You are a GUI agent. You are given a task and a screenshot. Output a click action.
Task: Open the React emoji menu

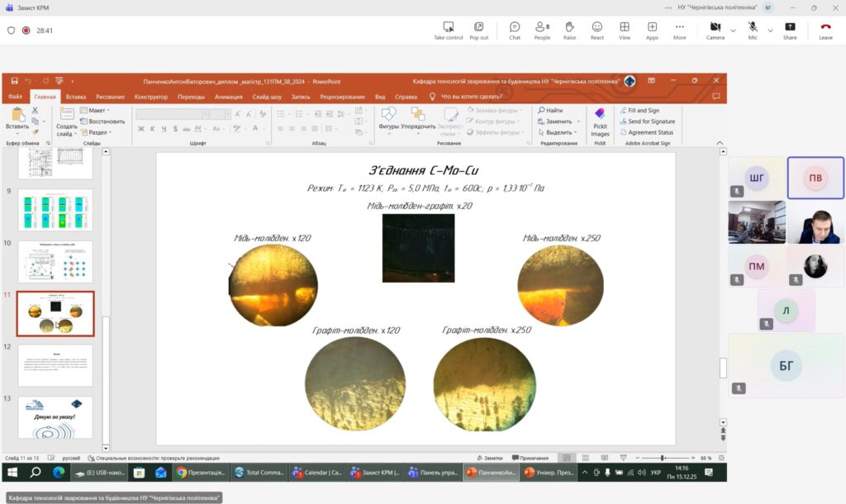[596, 31]
